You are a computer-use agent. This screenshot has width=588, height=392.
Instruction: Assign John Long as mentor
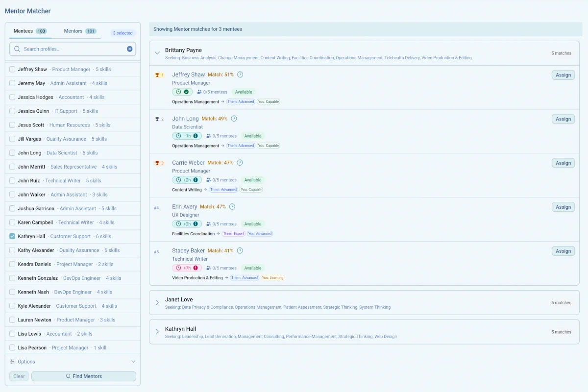563,119
